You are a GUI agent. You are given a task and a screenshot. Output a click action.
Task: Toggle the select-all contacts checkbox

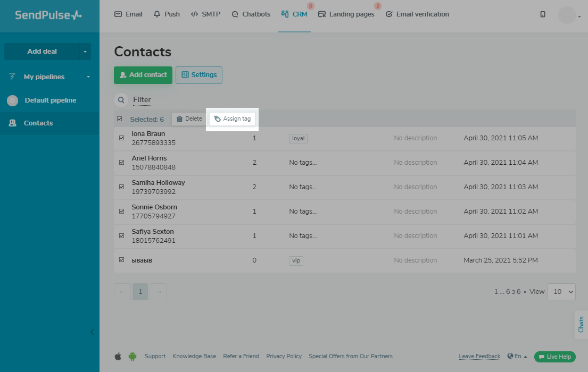pos(120,119)
